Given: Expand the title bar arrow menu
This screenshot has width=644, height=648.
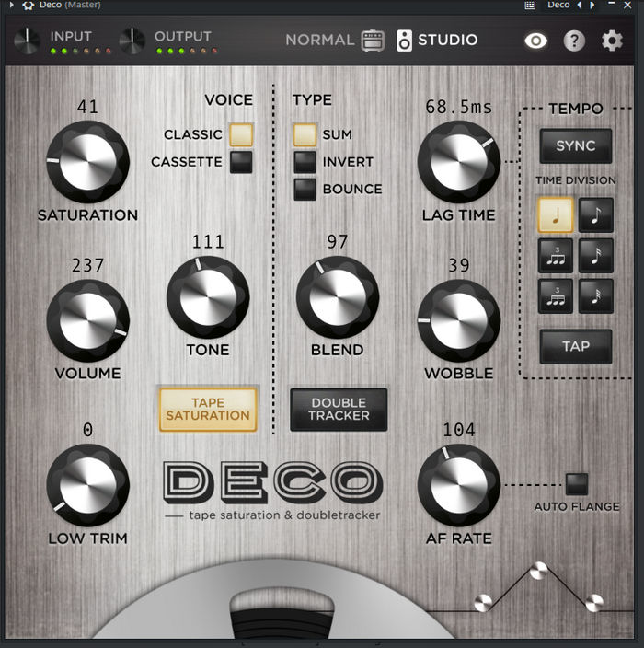Looking at the screenshot, I should click(x=12, y=5).
